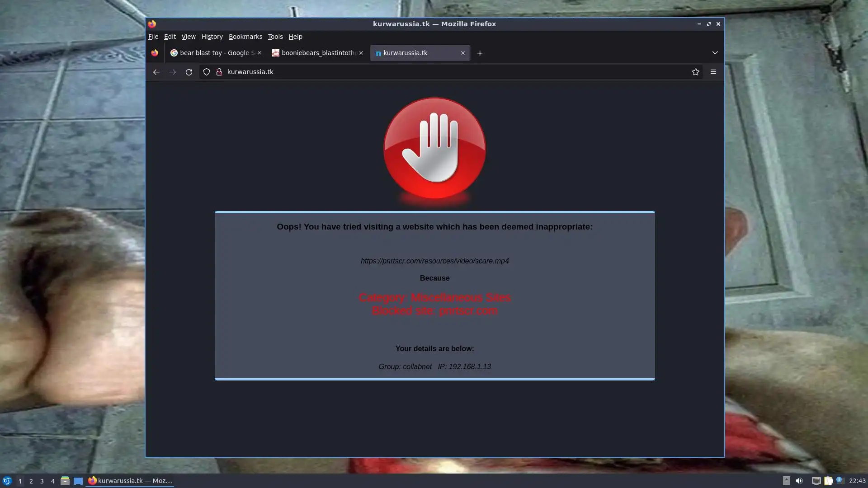
Task: Go back to the previous page
Action: pyautogui.click(x=156, y=72)
